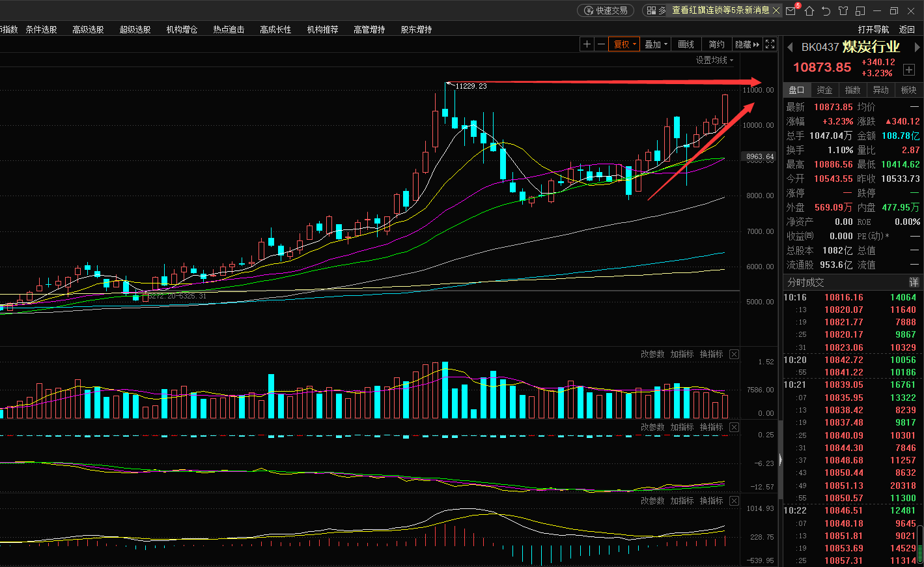The width and height of the screenshot is (924, 567).
Task: Open 高成长性 menu item
Action: coord(276,29)
